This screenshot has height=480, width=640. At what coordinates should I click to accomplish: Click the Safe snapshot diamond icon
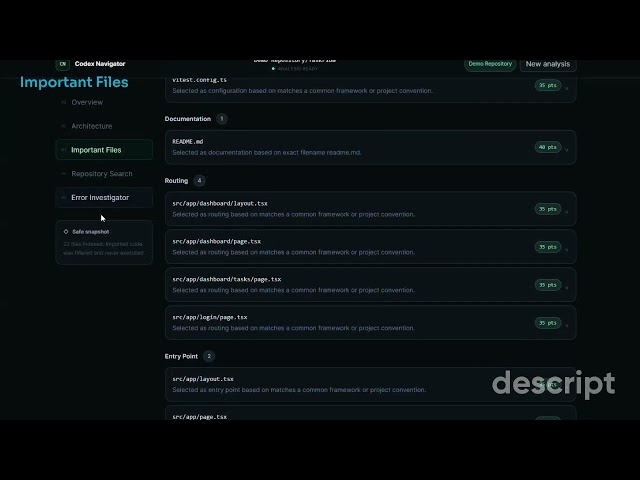click(66, 231)
